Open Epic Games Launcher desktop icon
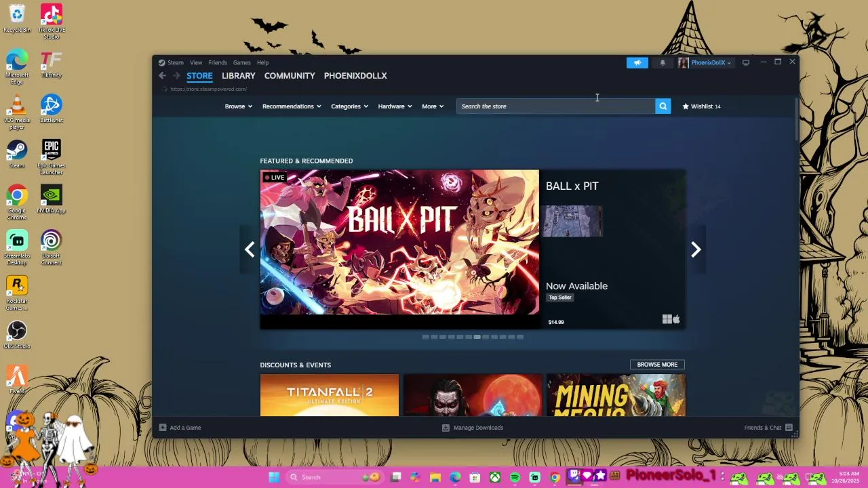 tap(52, 157)
